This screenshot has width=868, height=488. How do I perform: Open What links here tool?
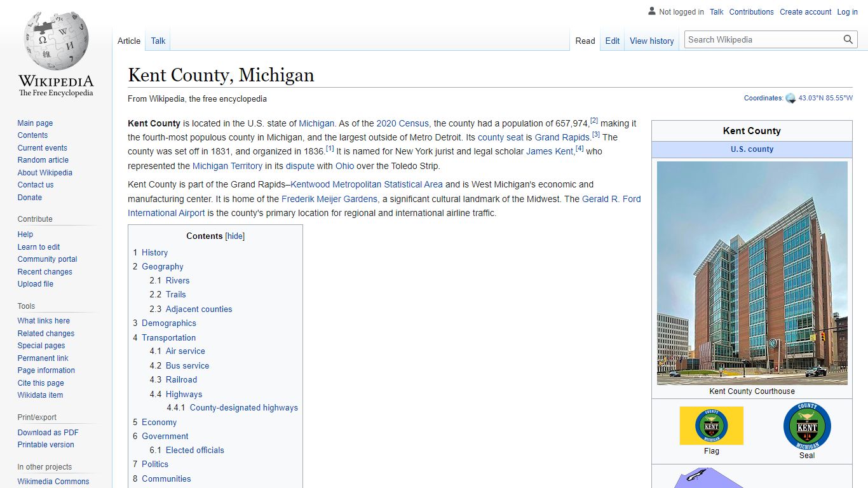tap(44, 321)
